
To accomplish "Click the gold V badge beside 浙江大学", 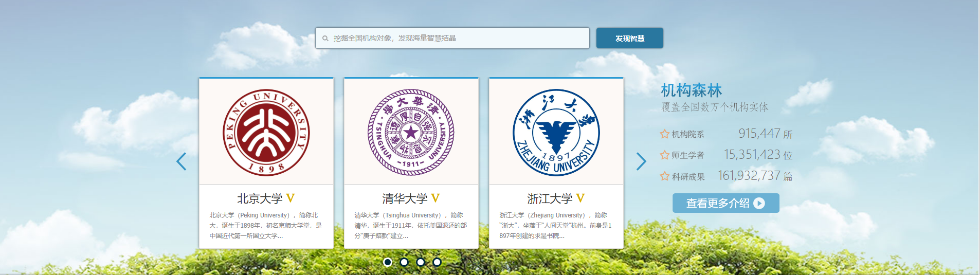I will click(580, 198).
